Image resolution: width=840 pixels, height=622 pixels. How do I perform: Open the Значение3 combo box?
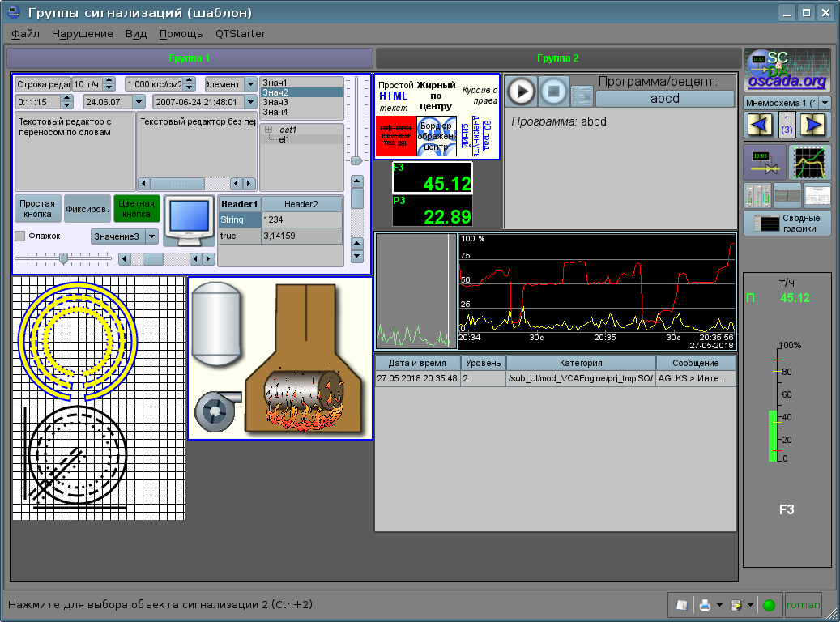tap(125, 236)
